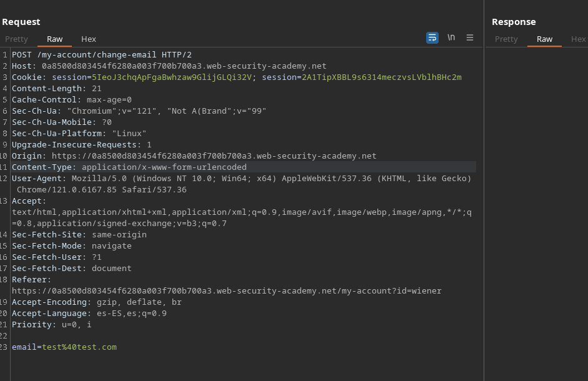Click the Accept-Language header line
This screenshot has height=381, width=588.
tap(89, 314)
